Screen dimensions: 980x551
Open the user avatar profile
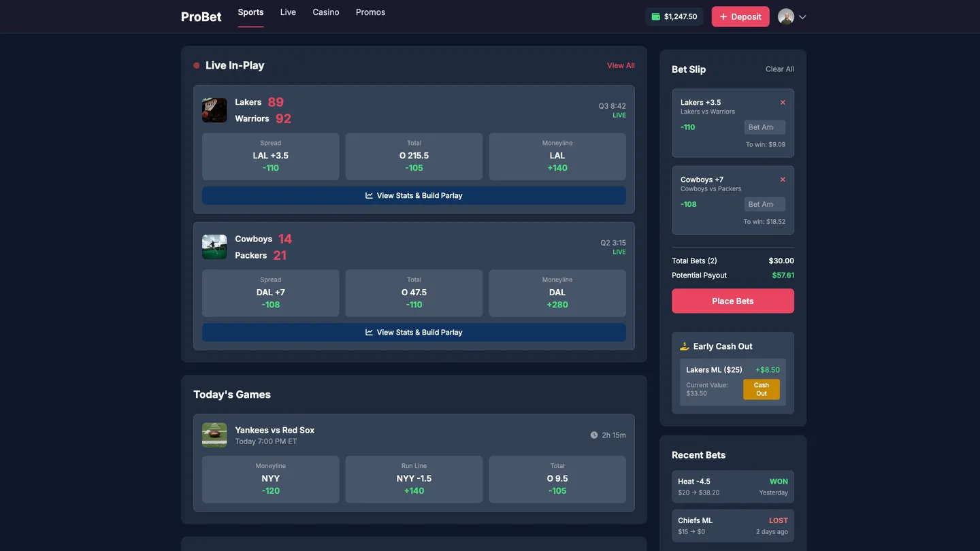786,17
